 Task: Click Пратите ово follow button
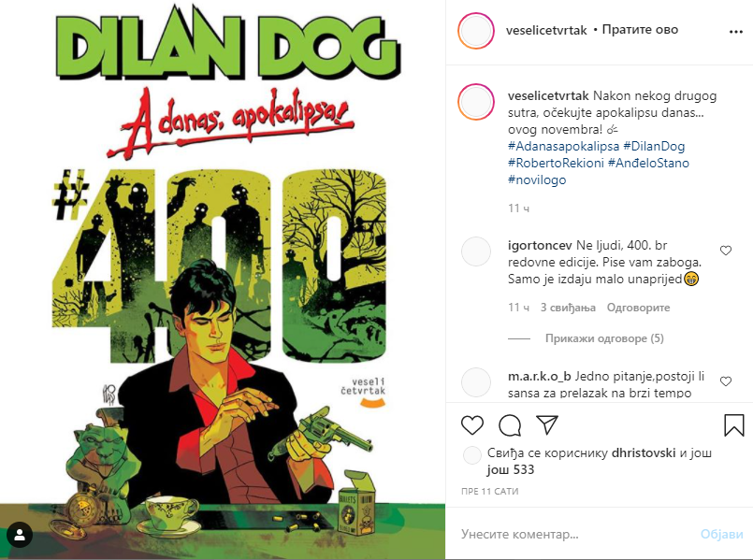[640, 30]
